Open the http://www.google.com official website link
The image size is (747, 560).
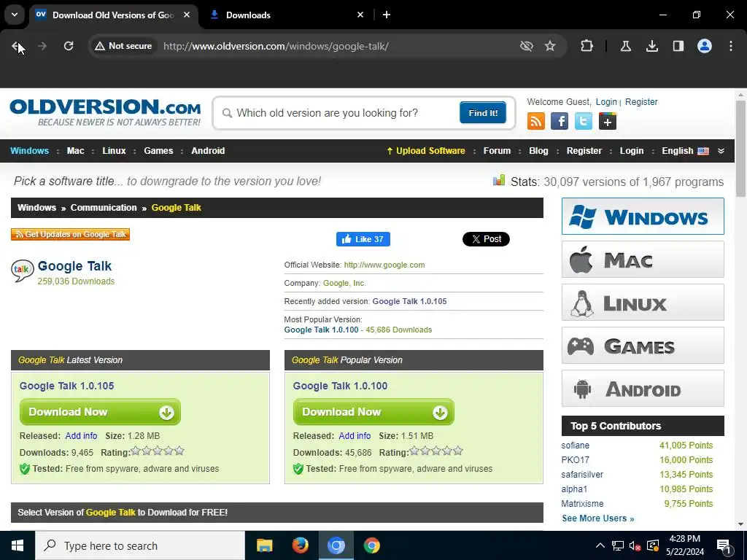384,265
